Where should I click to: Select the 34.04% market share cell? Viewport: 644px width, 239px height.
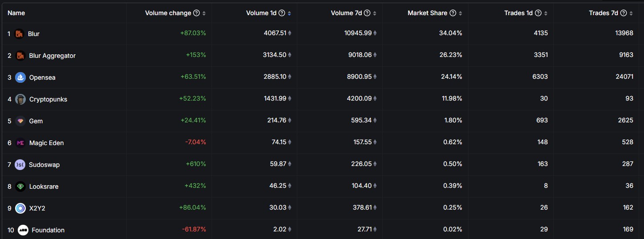(450, 33)
